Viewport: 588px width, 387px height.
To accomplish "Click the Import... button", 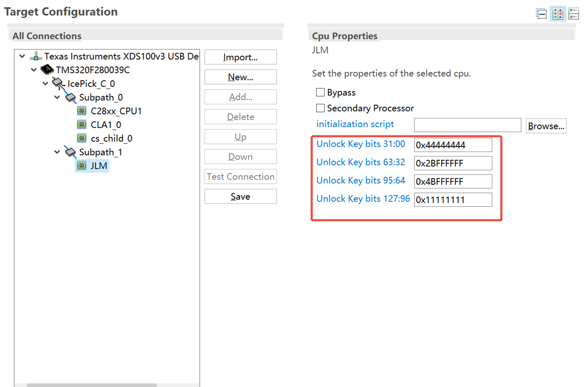I will coord(240,57).
